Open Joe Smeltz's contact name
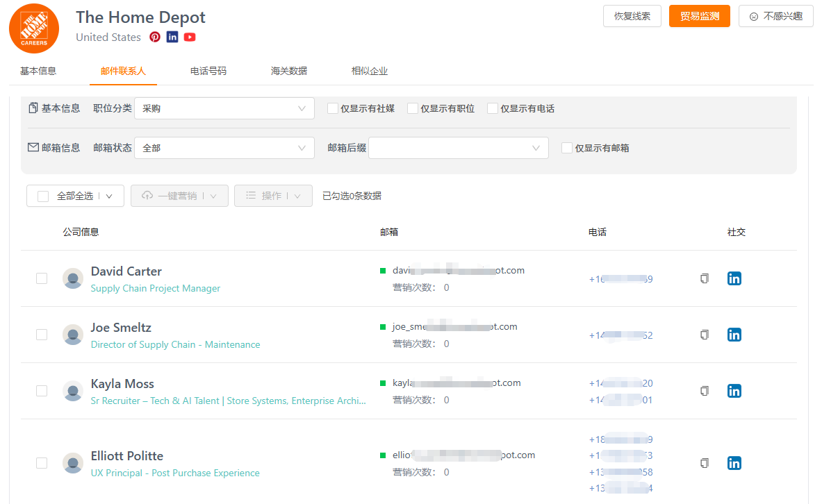The height and width of the screenshot is (504, 822). 121,328
